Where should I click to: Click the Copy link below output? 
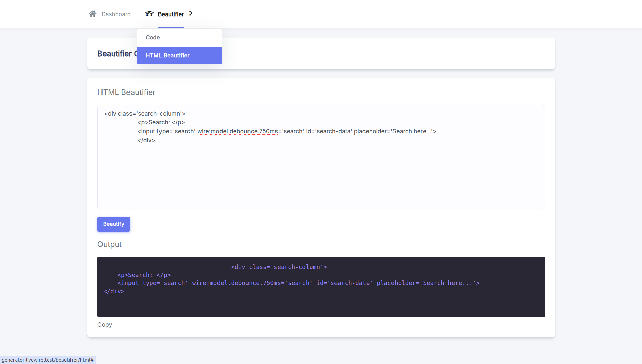tap(105, 325)
